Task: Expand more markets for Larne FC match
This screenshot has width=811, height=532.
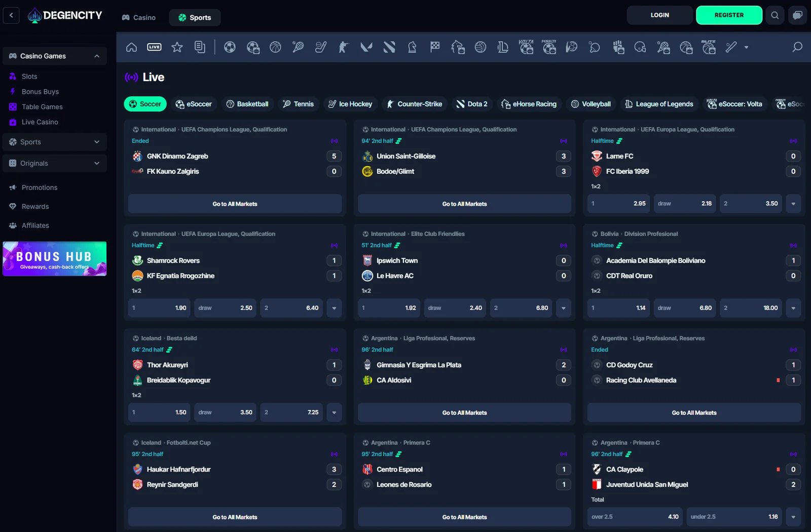Action: pos(793,204)
